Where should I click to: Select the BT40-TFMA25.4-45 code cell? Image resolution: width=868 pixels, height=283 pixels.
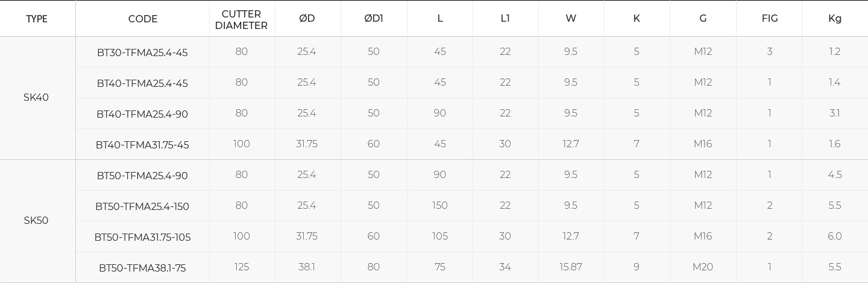142,83
